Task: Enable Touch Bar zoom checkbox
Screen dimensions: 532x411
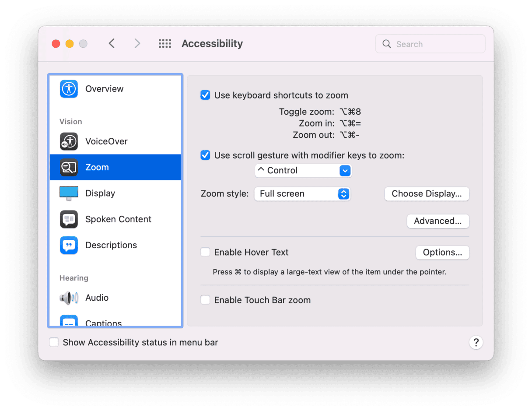Action: pyautogui.click(x=205, y=300)
